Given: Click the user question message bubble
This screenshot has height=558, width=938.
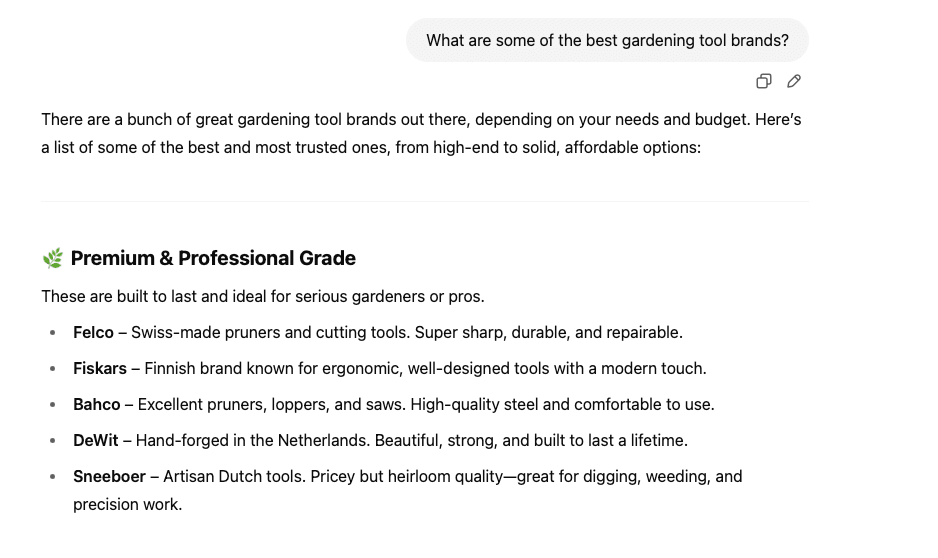Looking at the screenshot, I should (607, 41).
